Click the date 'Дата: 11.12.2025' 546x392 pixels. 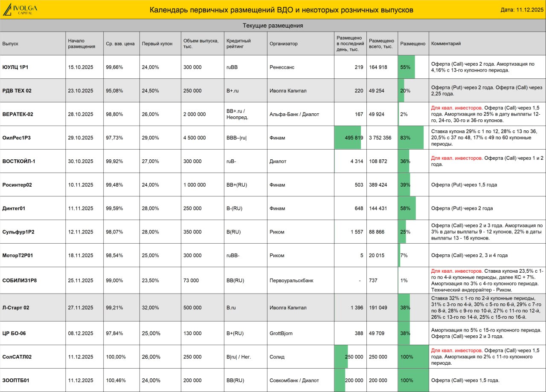(522, 10)
